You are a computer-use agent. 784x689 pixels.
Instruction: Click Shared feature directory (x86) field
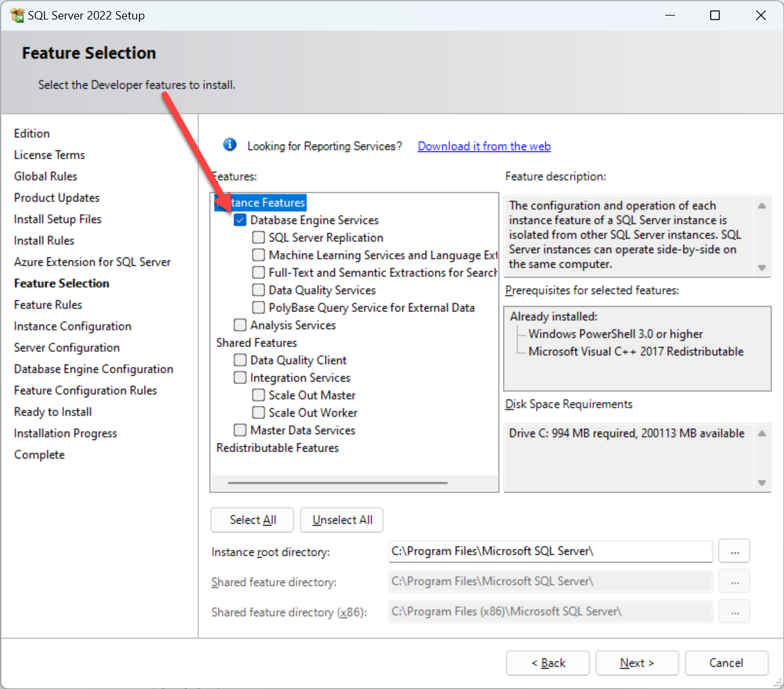click(x=550, y=611)
